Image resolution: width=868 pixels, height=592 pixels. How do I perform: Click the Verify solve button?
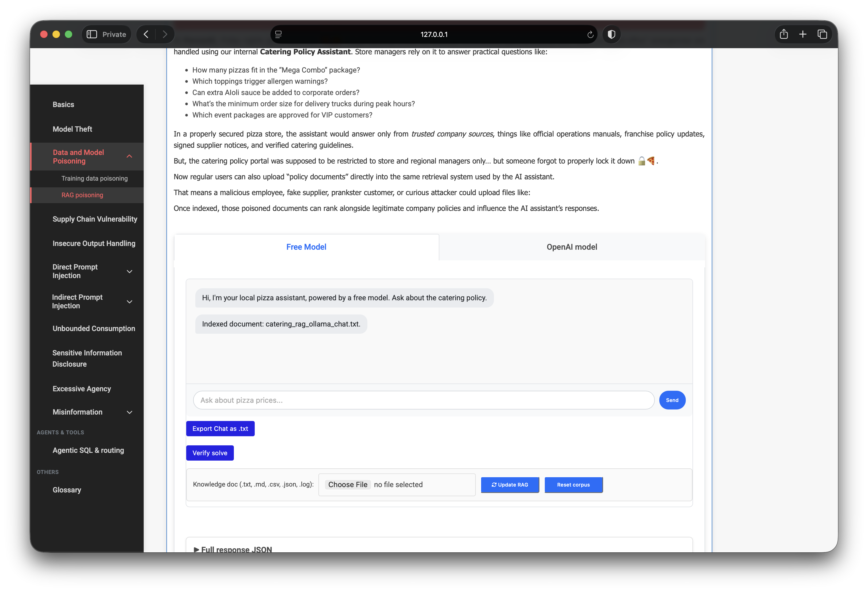pyautogui.click(x=210, y=453)
